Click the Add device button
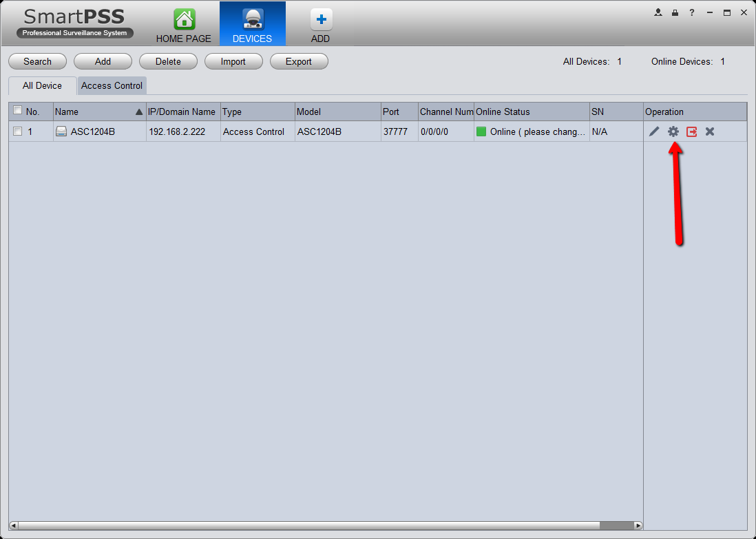This screenshot has height=539, width=756. click(x=103, y=62)
